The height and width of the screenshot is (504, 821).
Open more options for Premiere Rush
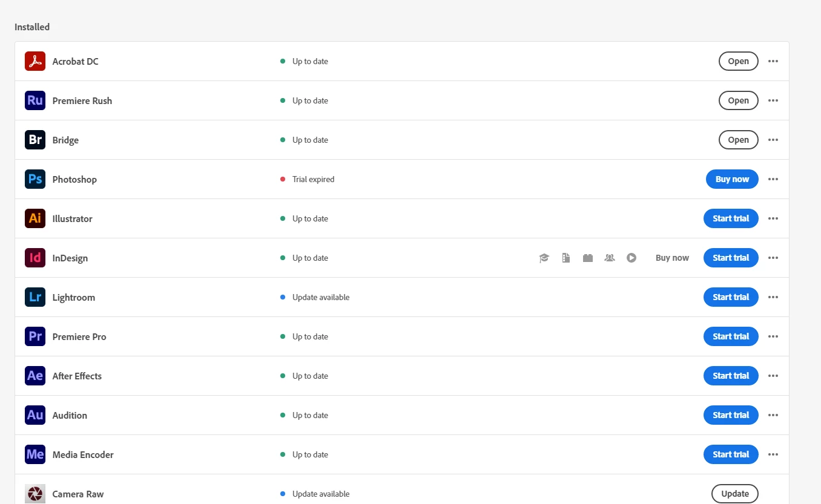(x=773, y=100)
